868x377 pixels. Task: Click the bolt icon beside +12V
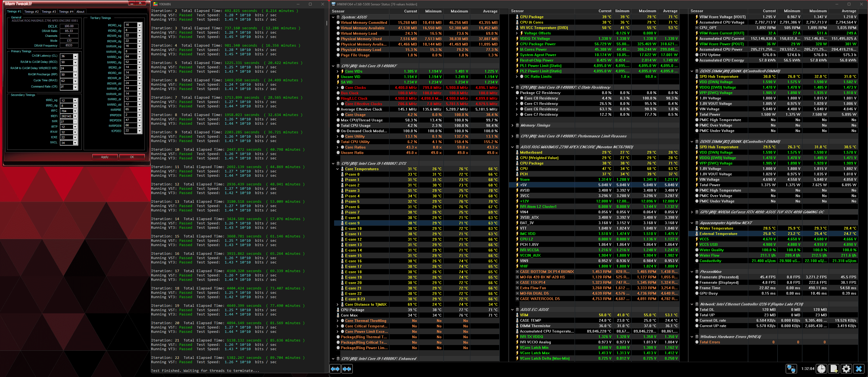(517, 201)
